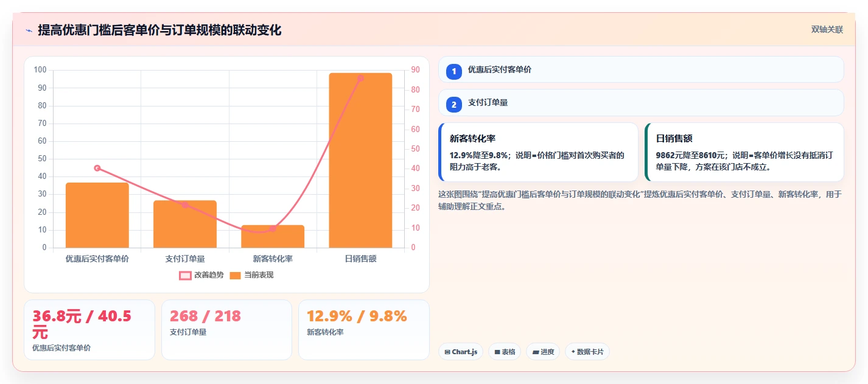Viewport: 868px width, 384px height.
Task: Open the 新客转化率 insight card
Action: point(538,152)
